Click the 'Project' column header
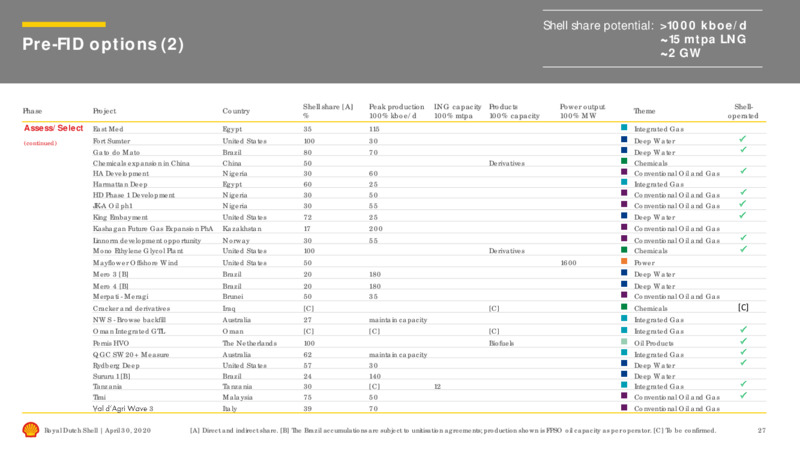The height and width of the screenshot is (450, 800). [x=104, y=111]
